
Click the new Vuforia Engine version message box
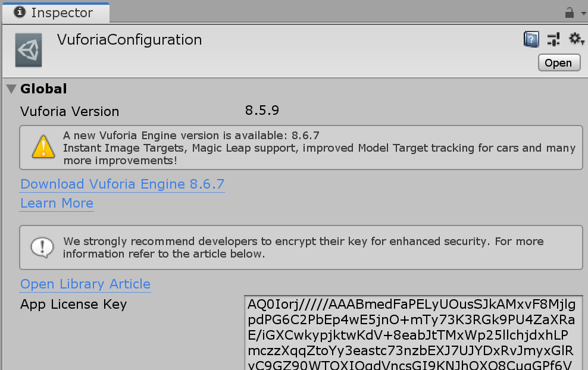coord(301,148)
